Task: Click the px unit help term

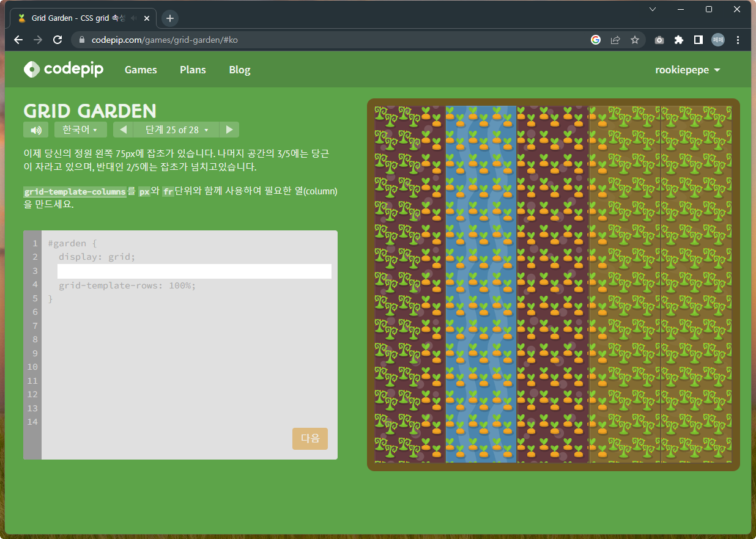Action: pyautogui.click(x=144, y=191)
